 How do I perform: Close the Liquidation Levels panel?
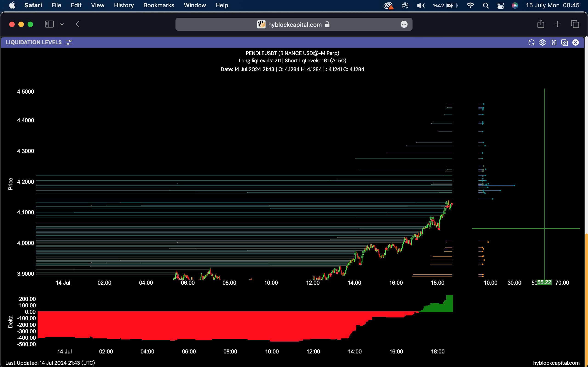(576, 42)
